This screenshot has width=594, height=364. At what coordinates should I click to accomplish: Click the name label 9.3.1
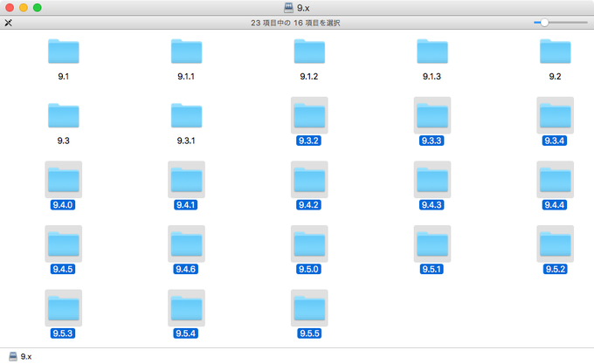pyautogui.click(x=186, y=141)
